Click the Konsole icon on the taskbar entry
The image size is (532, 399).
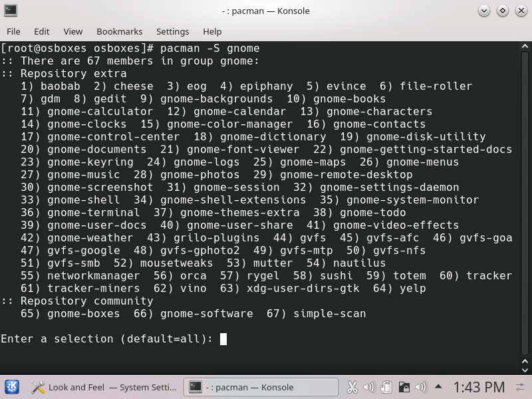click(x=195, y=386)
